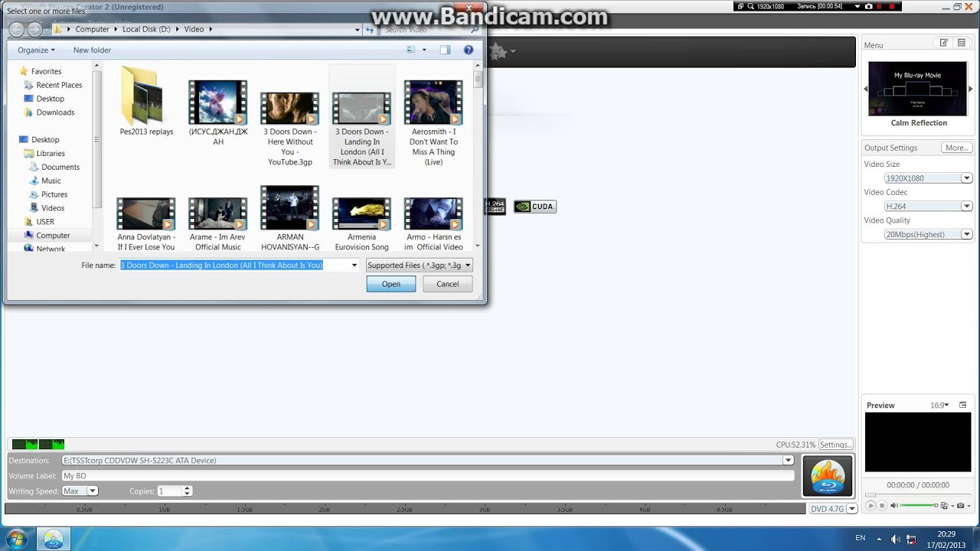Adjust the Copies stepper arrows
Screen dimensions: 980x551
pos(187,491)
